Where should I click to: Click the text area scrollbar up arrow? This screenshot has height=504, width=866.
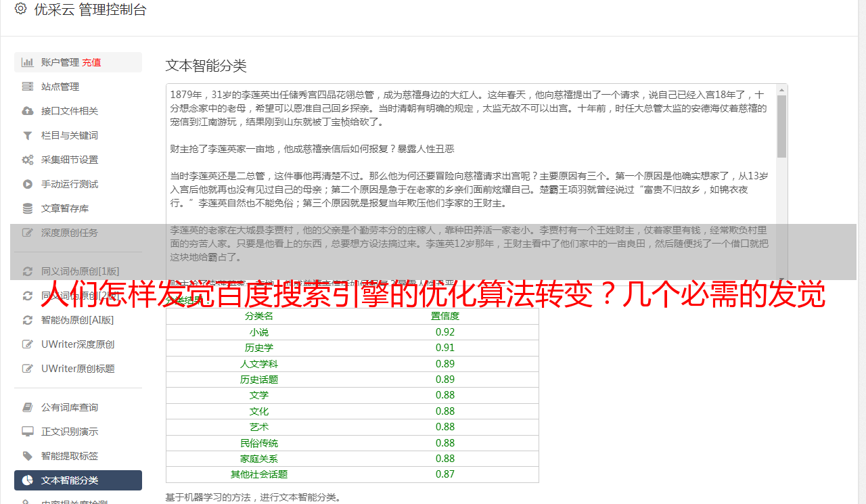pyautogui.click(x=782, y=89)
